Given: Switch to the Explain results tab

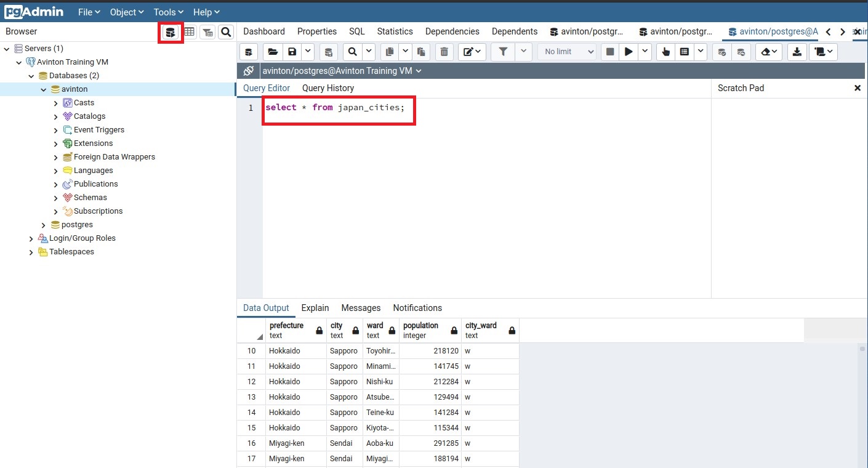Looking at the screenshot, I should (x=315, y=308).
